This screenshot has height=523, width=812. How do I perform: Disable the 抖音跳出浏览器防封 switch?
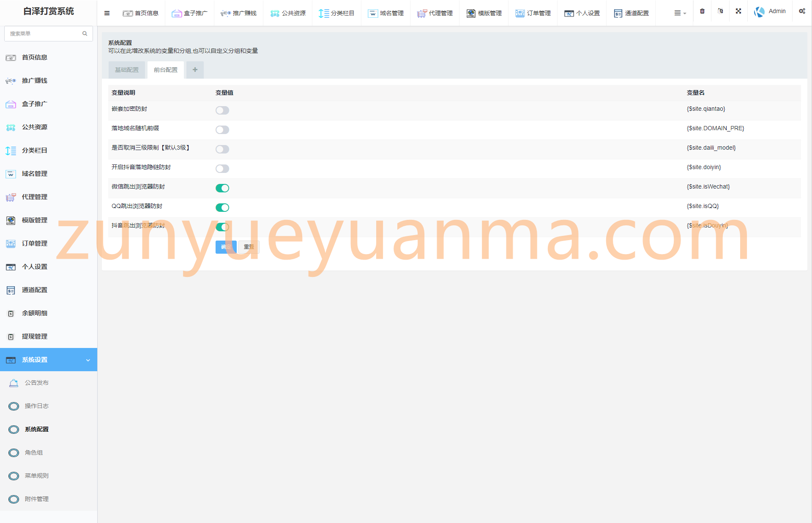point(222,227)
